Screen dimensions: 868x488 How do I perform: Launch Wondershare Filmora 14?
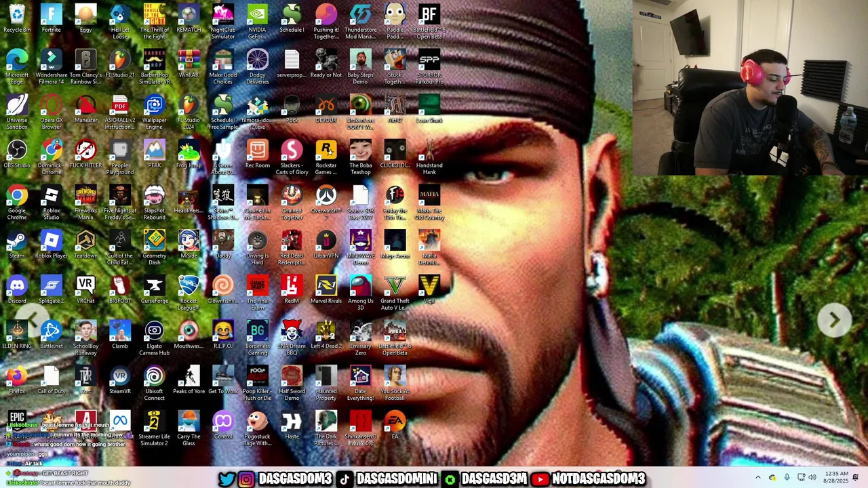click(x=52, y=66)
